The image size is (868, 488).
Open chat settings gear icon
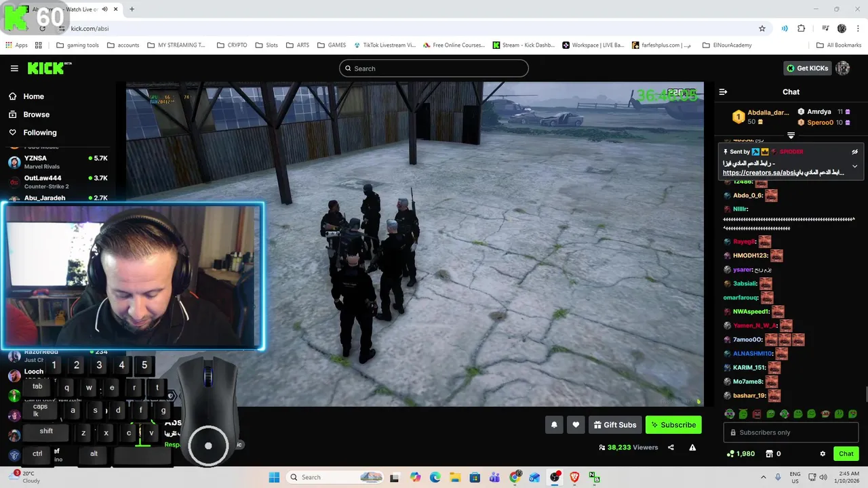pyautogui.click(x=823, y=453)
